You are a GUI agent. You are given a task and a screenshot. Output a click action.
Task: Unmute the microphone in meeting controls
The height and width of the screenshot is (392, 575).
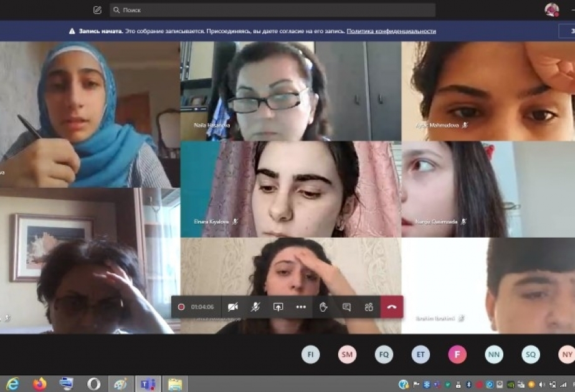[255, 307]
